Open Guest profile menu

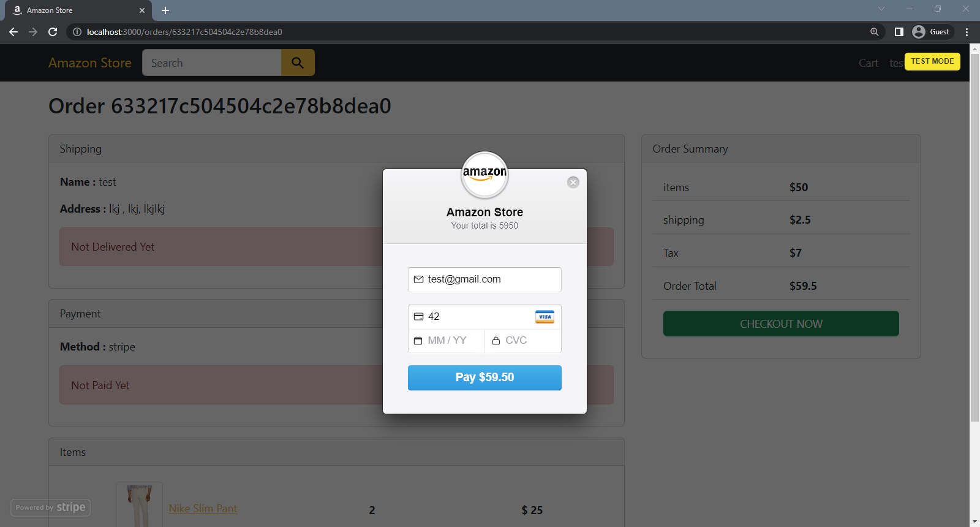click(932, 32)
